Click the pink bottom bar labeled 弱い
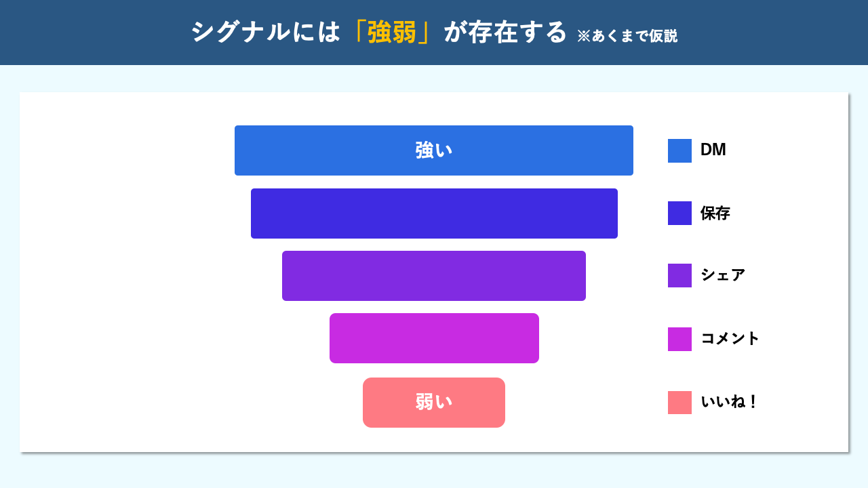Screen dimensions: 868x488 point(434,403)
